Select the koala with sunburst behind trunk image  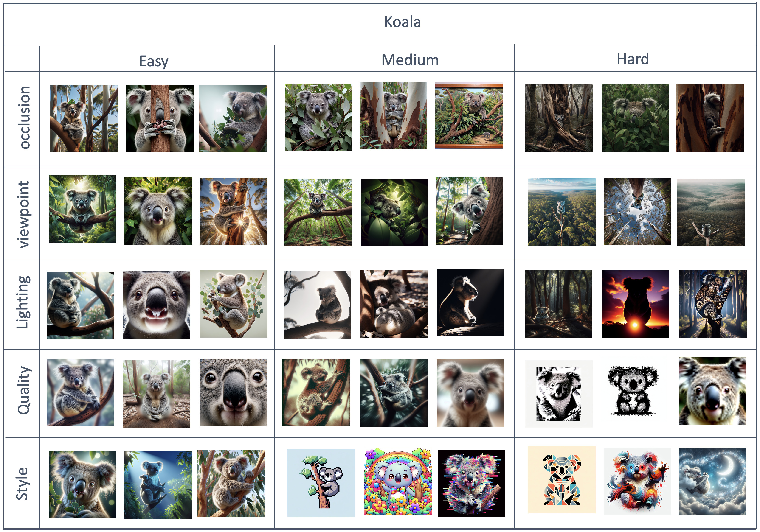233,212
